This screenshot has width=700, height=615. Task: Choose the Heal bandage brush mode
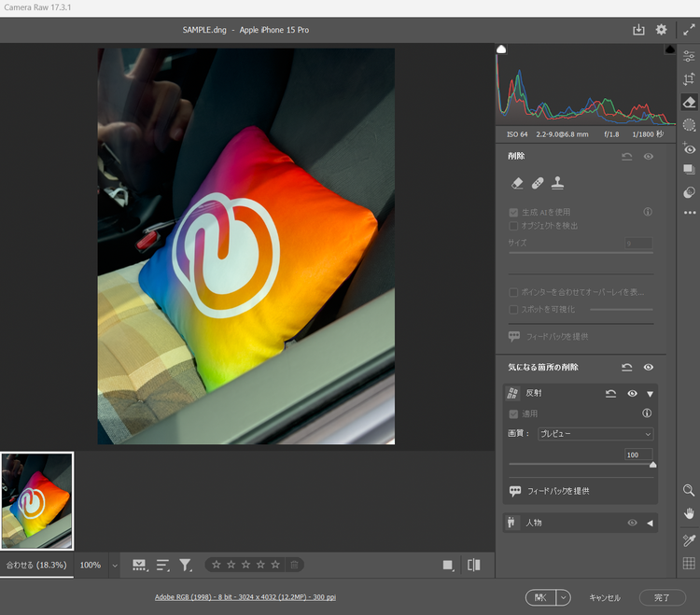coord(538,183)
